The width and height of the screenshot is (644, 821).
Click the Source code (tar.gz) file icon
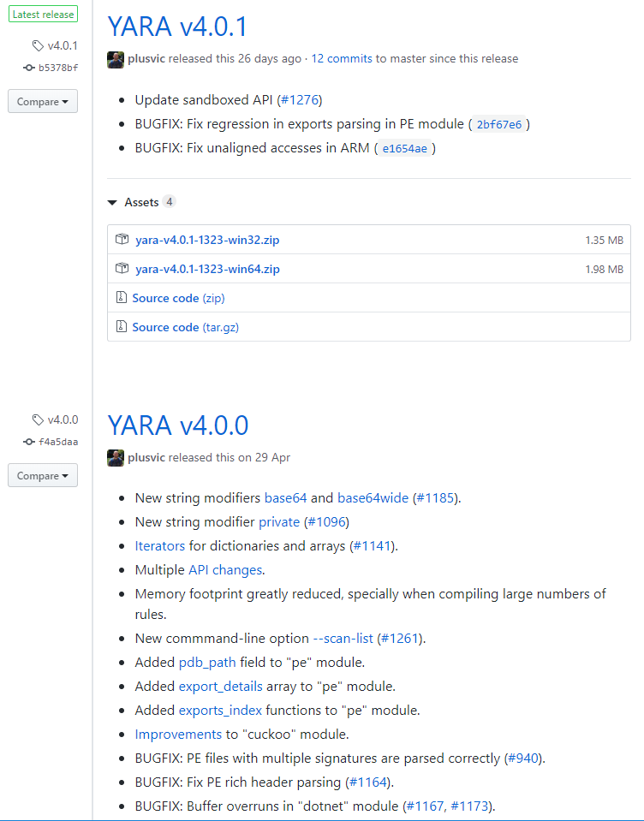click(x=122, y=327)
